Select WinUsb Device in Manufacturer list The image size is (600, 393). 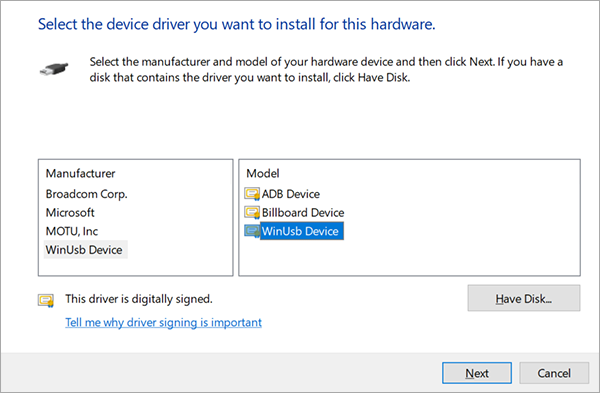85,249
